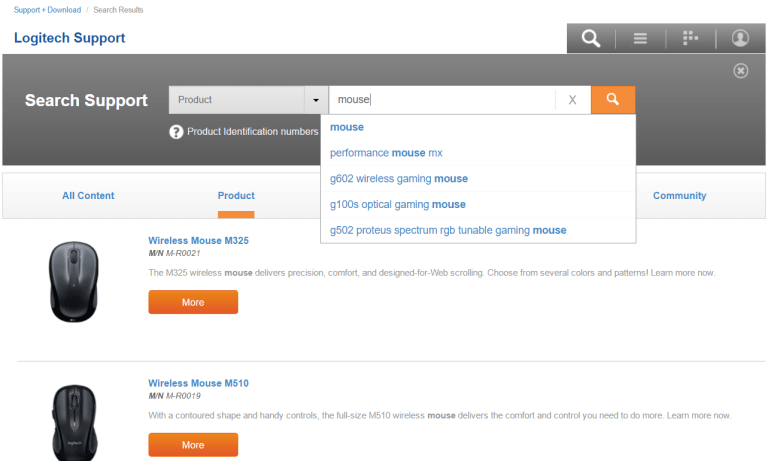
Task: Open Support + Download breadcrumb link
Action: click(47, 10)
